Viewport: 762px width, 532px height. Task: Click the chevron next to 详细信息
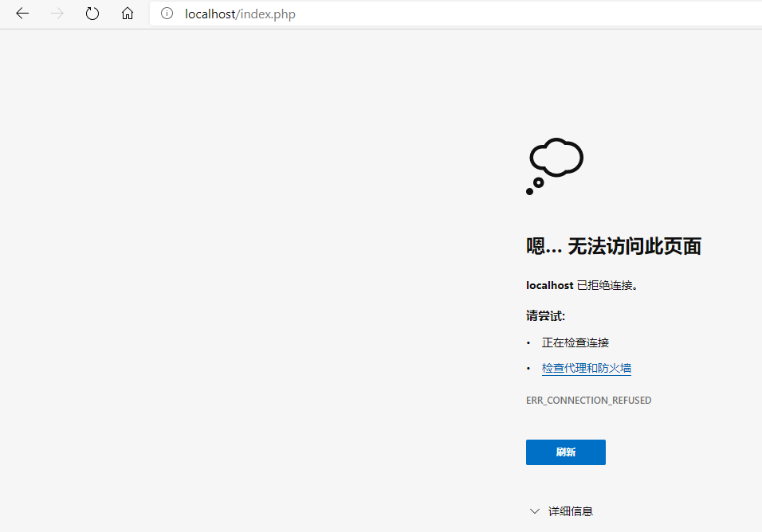pyautogui.click(x=534, y=510)
